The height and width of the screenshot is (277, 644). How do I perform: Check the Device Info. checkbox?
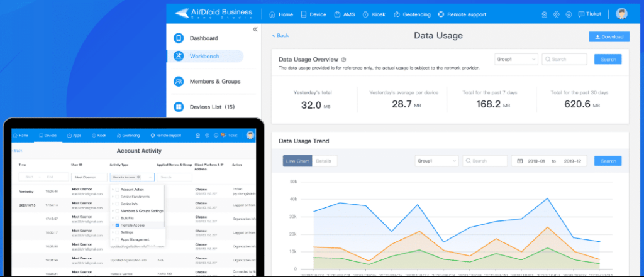118,204
